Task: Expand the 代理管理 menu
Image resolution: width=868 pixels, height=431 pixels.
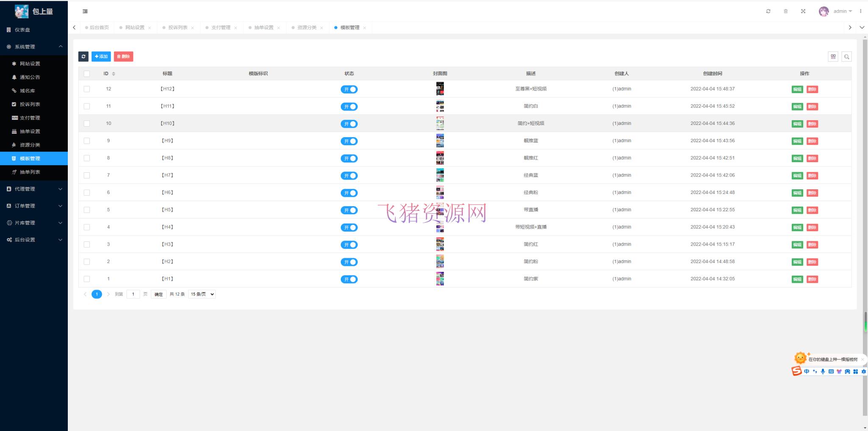Action: tap(34, 189)
